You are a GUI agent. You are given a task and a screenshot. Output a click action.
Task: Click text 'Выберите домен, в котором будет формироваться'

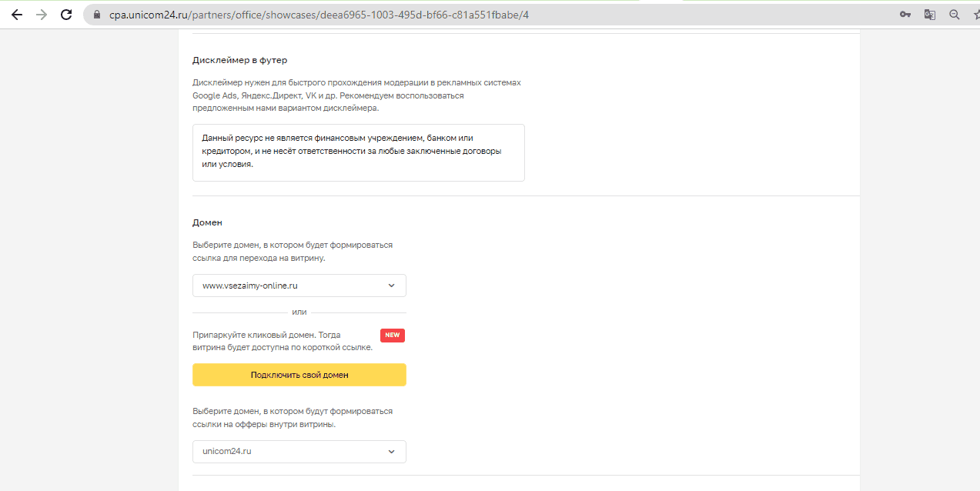point(293,245)
